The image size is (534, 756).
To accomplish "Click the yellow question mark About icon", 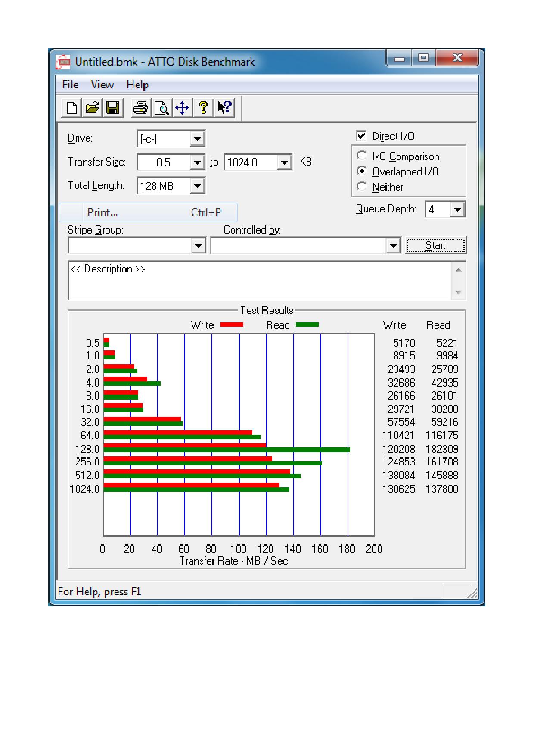I will click(203, 108).
